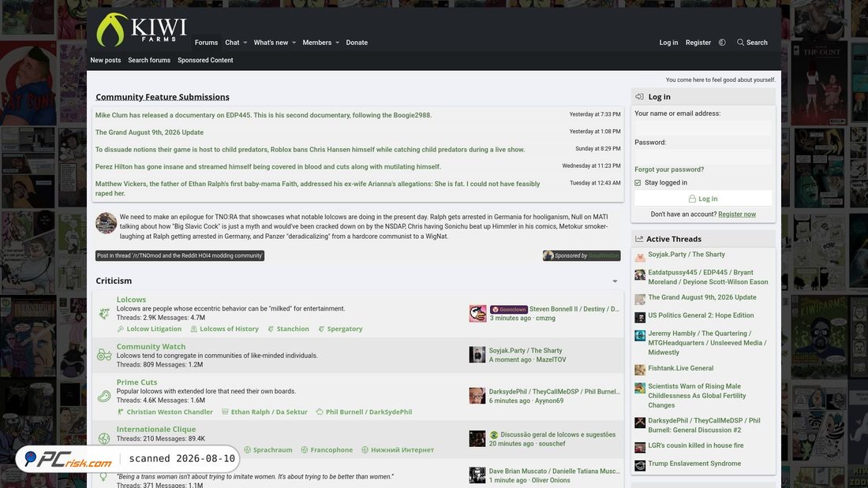Click Soyjak.Party thread avatar in Active Threads

point(640,257)
